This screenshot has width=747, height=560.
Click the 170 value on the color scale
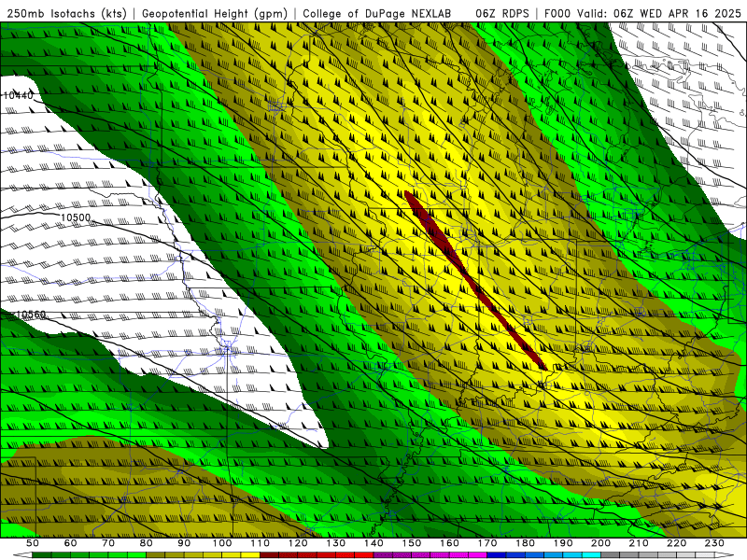[487, 543]
